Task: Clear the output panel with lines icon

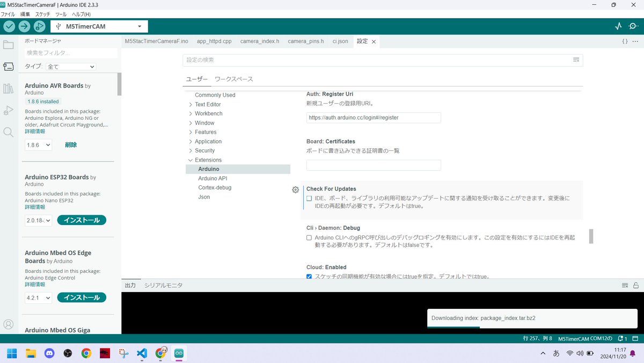Action: [x=625, y=285]
